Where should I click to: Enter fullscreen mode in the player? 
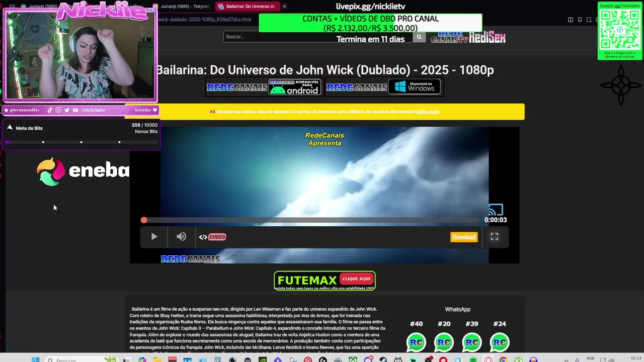tap(495, 237)
